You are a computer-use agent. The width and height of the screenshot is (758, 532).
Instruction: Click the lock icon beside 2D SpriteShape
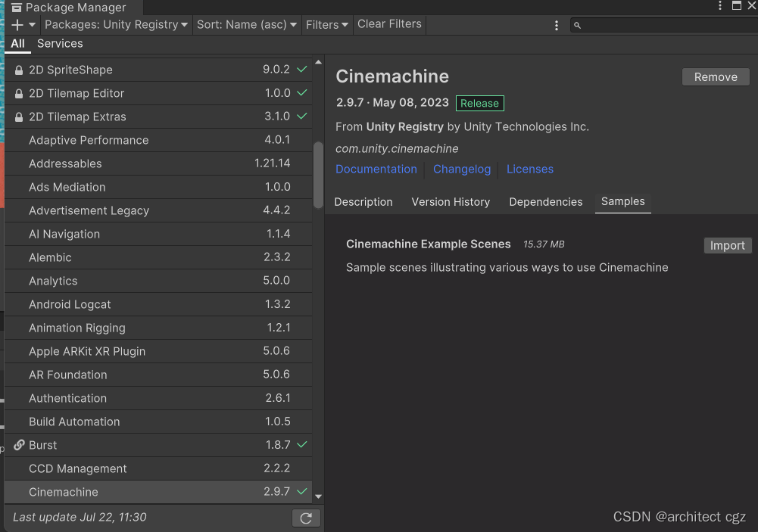click(x=18, y=70)
